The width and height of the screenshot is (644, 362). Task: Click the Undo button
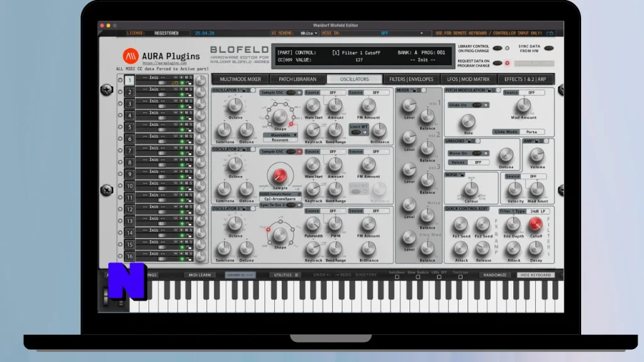click(x=321, y=275)
